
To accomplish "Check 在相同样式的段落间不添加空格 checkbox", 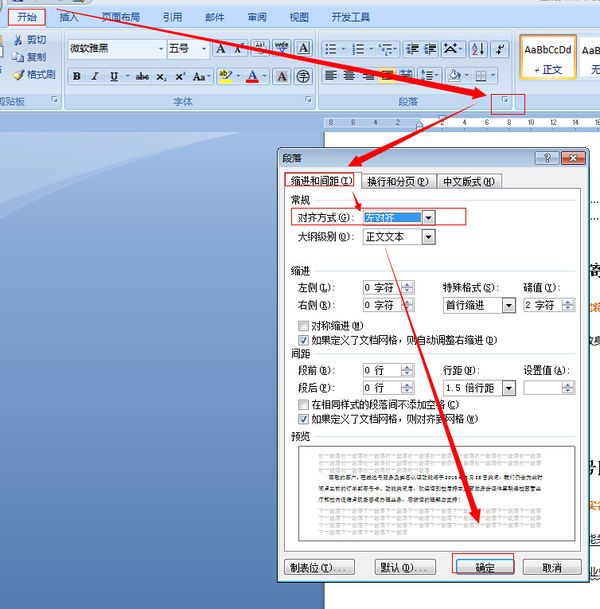I will point(303,405).
